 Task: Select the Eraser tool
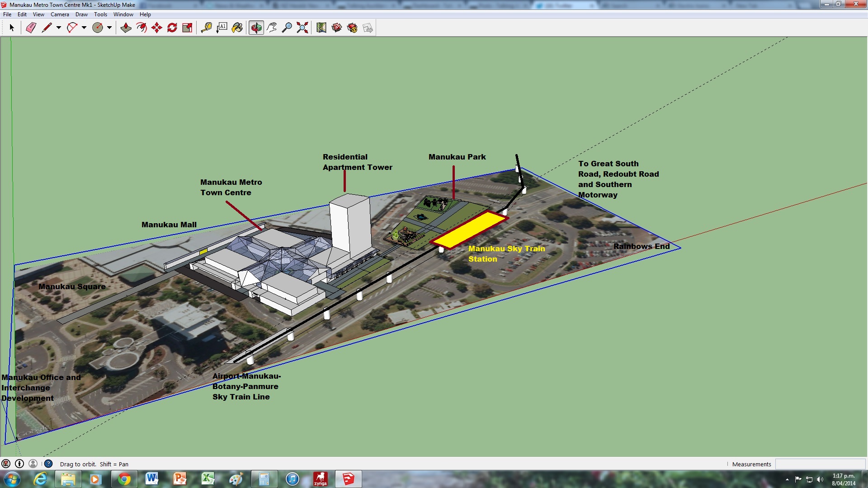tap(31, 28)
